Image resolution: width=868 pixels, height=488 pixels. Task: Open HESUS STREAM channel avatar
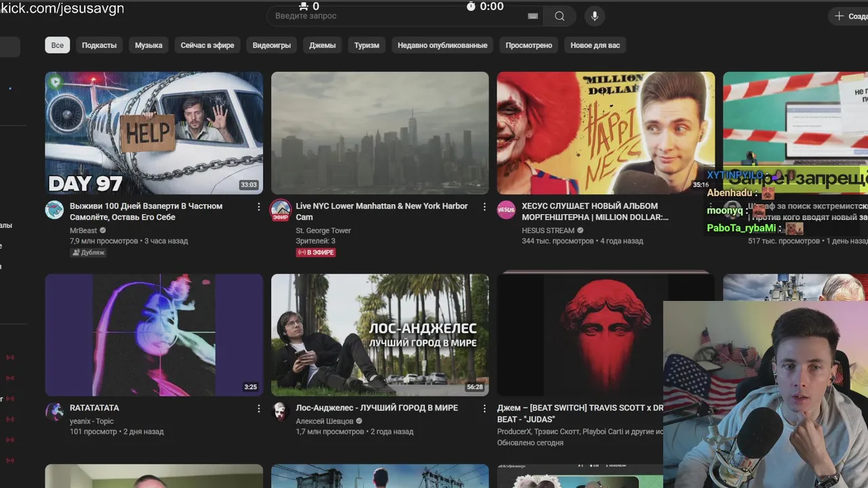[507, 209]
